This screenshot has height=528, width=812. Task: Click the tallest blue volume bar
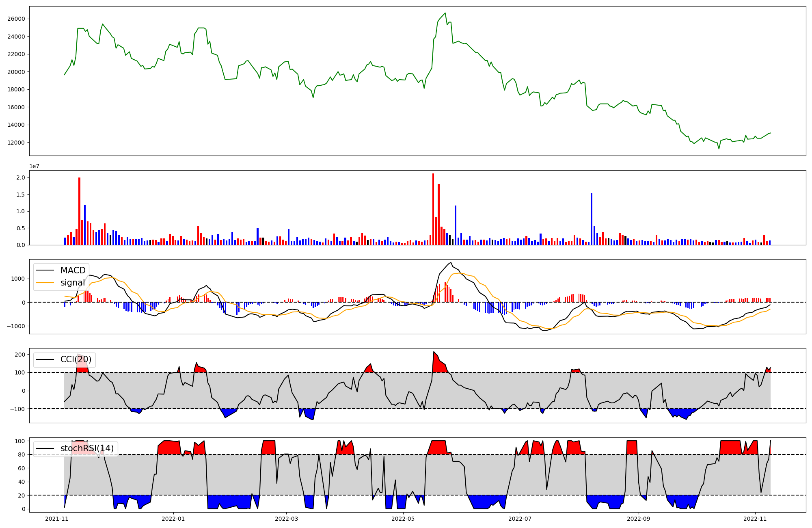click(x=592, y=219)
